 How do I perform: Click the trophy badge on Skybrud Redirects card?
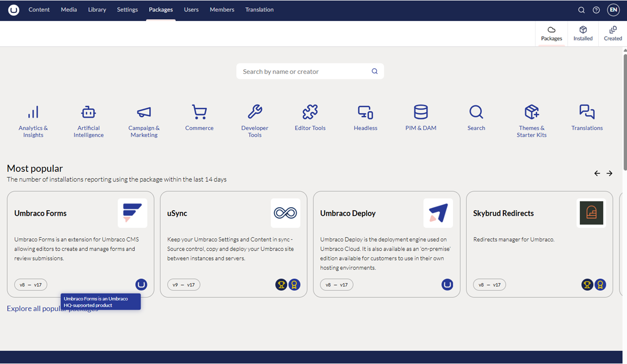(587, 285)
